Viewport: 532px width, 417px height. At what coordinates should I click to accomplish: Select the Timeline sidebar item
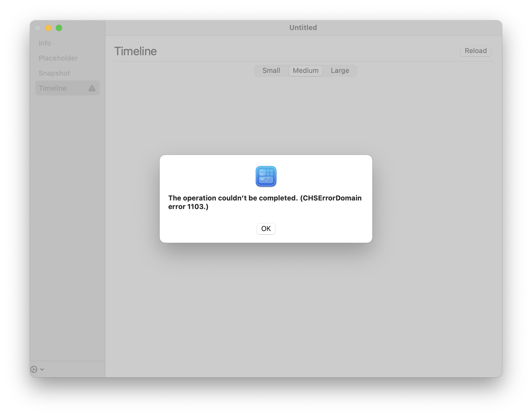[x=68, y=88]
